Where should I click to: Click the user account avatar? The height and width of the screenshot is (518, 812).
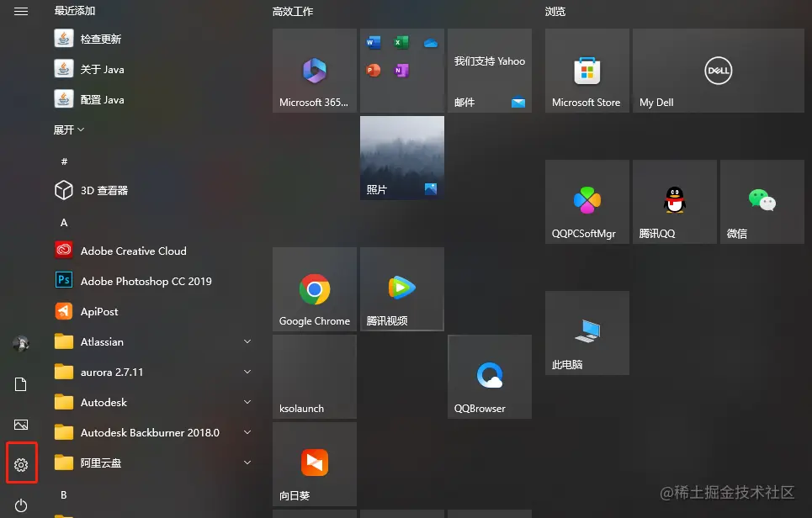[x=21, y=344]
